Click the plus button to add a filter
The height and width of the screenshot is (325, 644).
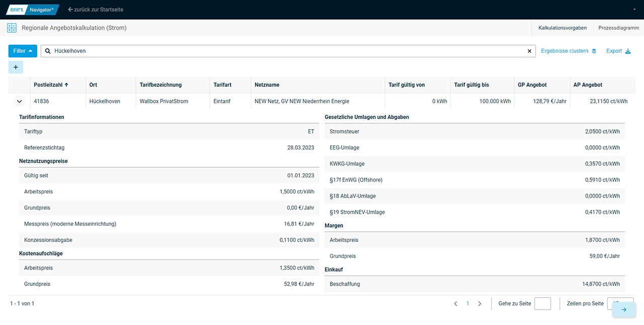pos(16,67)
